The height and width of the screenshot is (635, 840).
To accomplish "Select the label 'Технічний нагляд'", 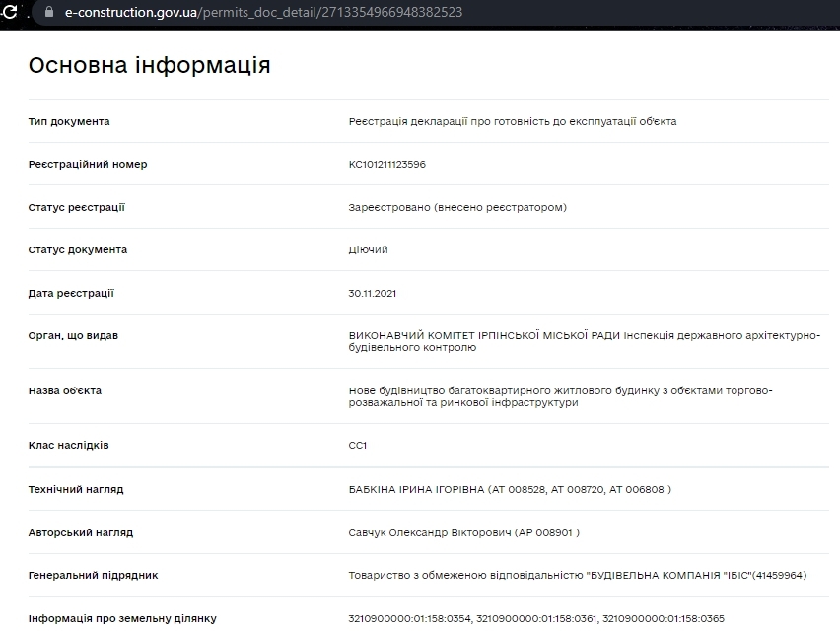I will click(76, 489).
